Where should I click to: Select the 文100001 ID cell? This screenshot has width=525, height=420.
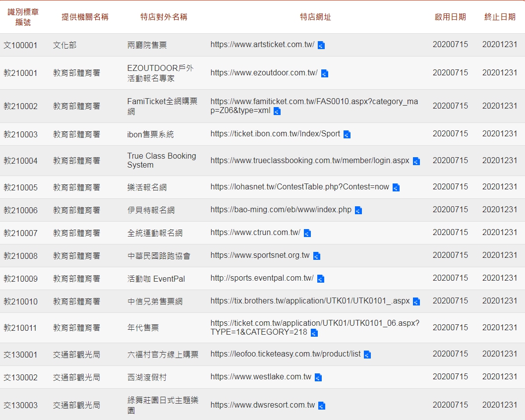(x=20, y=45)
